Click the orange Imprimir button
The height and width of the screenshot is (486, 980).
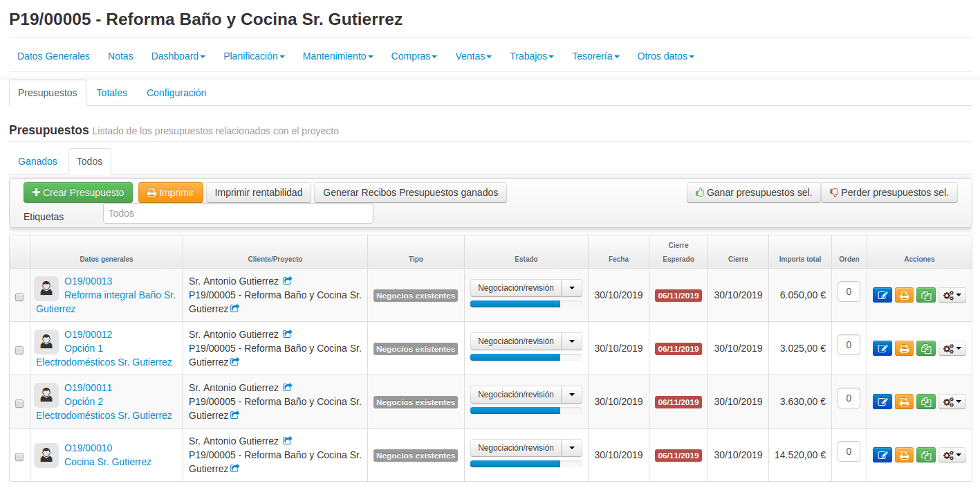tap(171, 192)
